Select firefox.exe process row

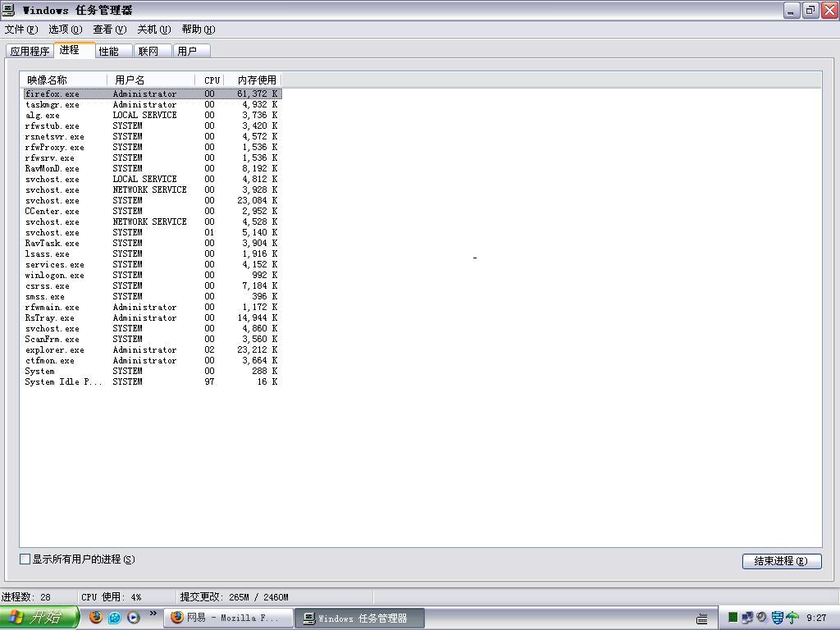pos(153,94)
